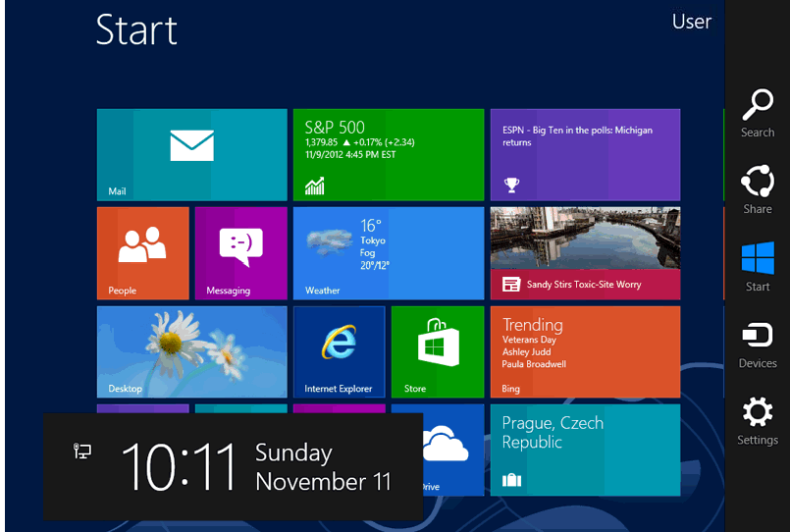Open Prague, Czech Republic Travel tile
Image resolution: width=790 pixels, height=532 pixels.
[585, 450]
